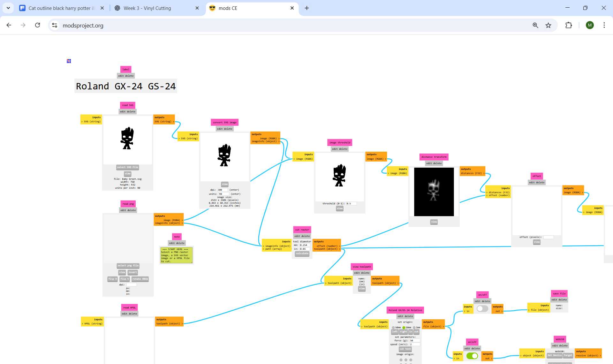
Task: Click the blue module-grid icon on the canvas
Action: pos(69,61)
